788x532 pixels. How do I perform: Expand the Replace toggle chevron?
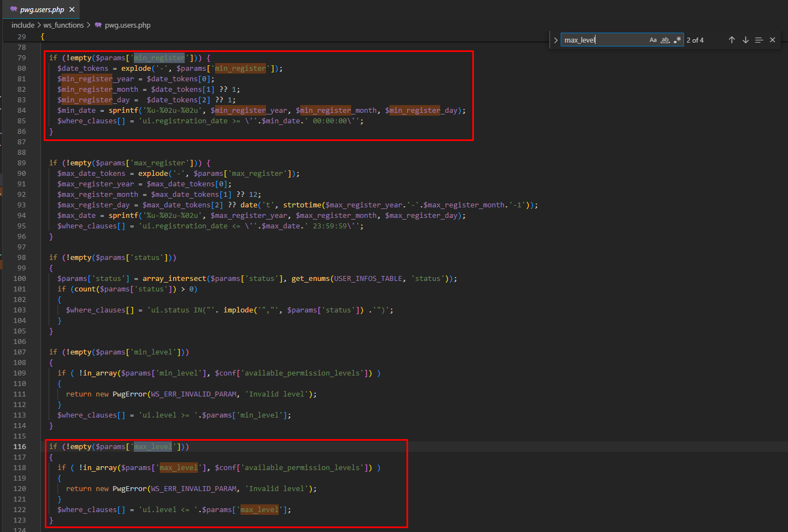tap(556, 40)
